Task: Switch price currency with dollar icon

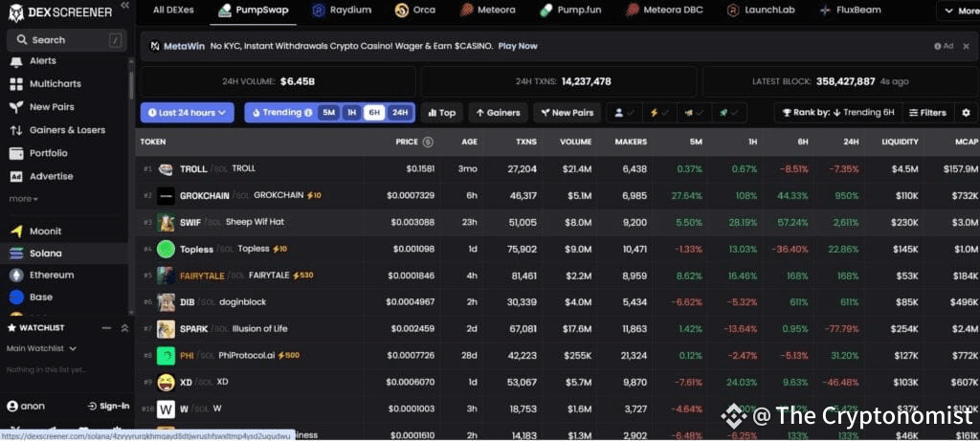Action: pyautogui.click(x=428, y=142)
